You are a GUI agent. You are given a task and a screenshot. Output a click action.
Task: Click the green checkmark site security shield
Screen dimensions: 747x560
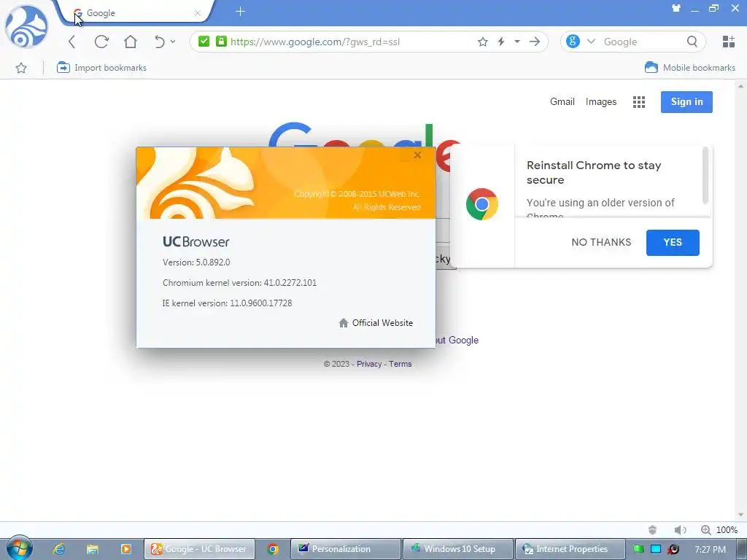(x=204, y=42)
